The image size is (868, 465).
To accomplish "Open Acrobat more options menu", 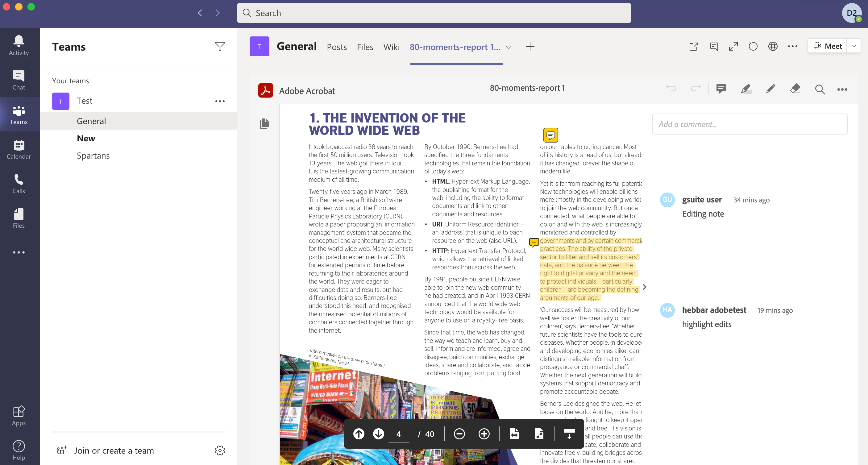I will coord(842,89).
